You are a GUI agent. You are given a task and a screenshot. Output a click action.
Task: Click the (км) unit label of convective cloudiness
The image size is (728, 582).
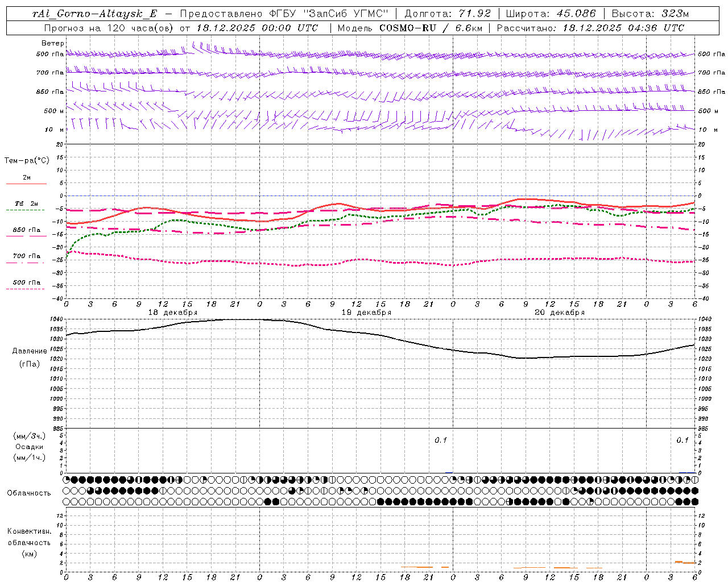point(30,553)
